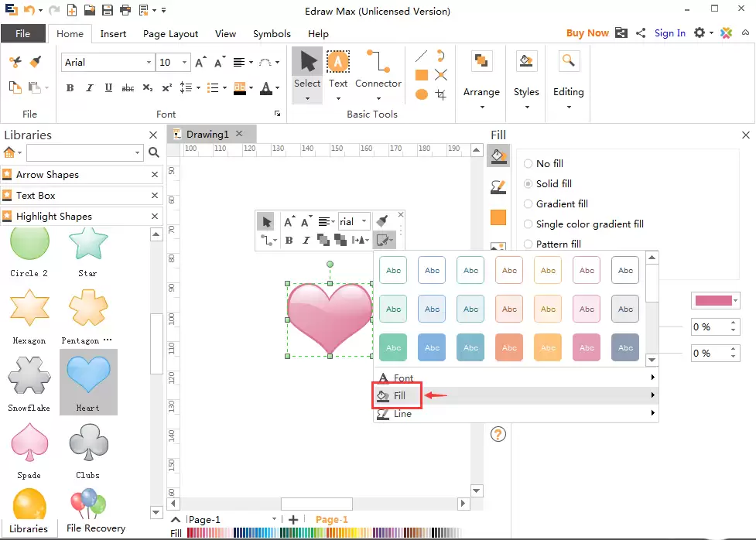Choose the orange rectangle shape tool
Screen dimensions: 756x540
tap(422, 75)
